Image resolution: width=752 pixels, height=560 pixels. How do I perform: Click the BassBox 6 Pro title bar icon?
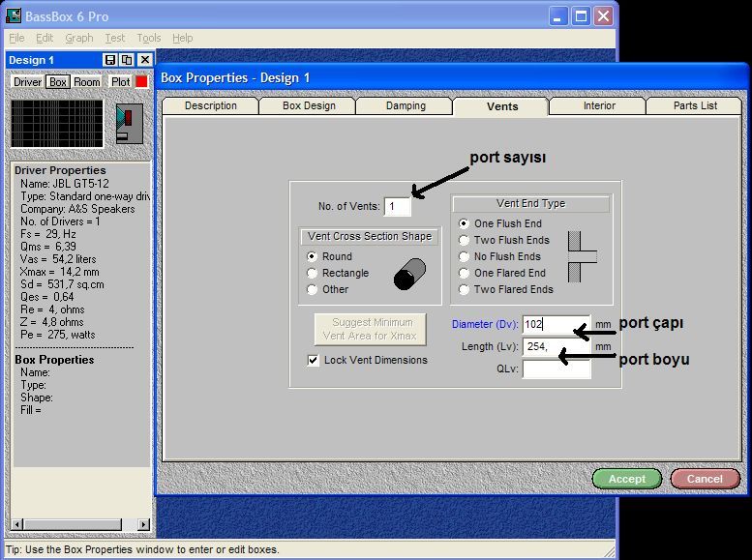tap(14, 15)
